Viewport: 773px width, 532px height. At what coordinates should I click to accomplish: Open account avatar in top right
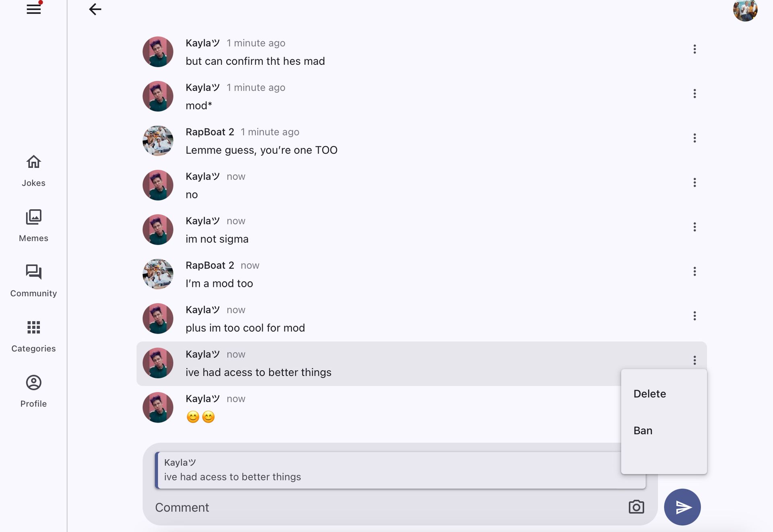pos(745,10)
